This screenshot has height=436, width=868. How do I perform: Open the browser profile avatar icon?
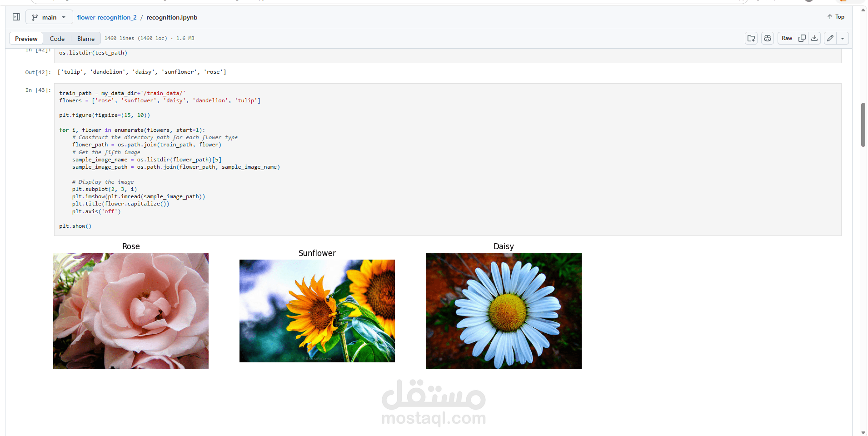[808, 2]
